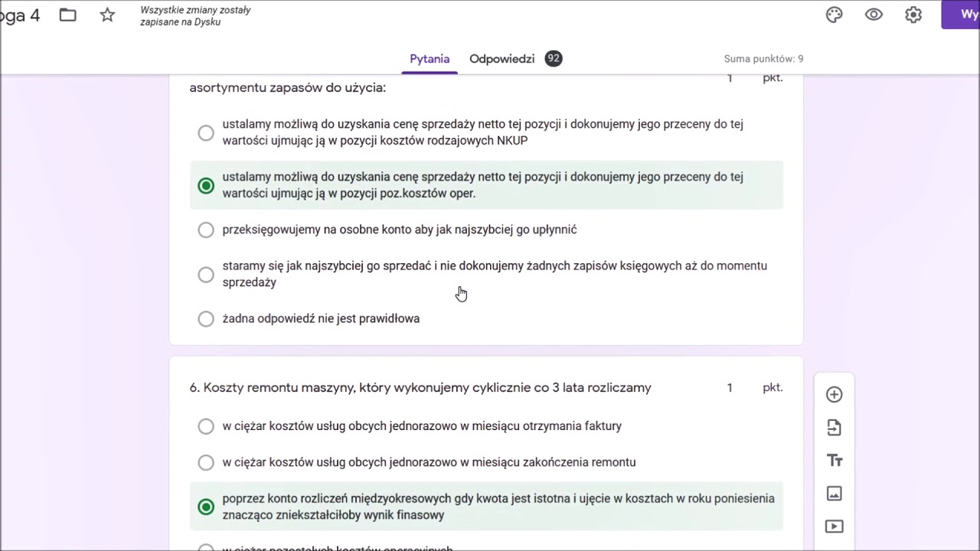Click the question 6 points value field
Screen dimensions: 980x551
[x=730, y=388]
